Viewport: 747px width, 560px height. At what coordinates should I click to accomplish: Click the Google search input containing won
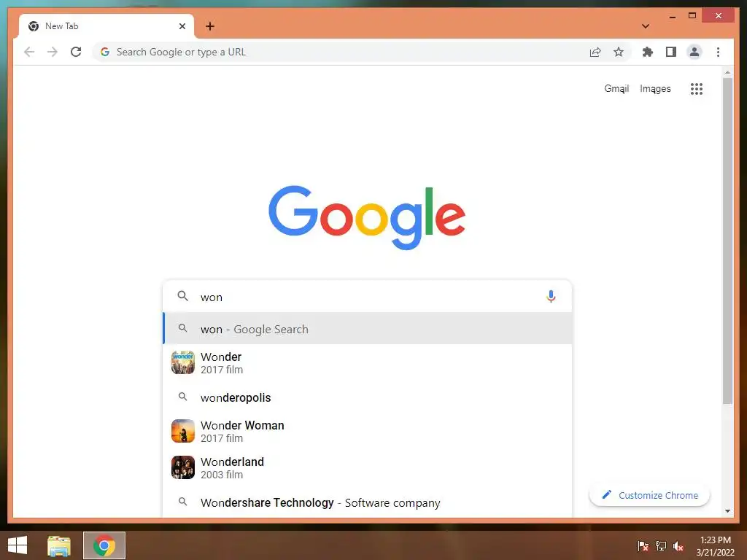click(367, 297)
